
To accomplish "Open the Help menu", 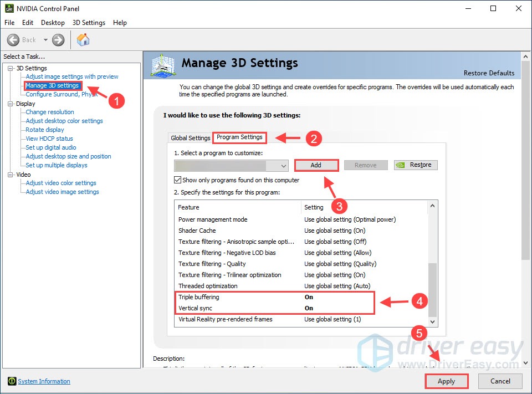I will tap(120, 23).
